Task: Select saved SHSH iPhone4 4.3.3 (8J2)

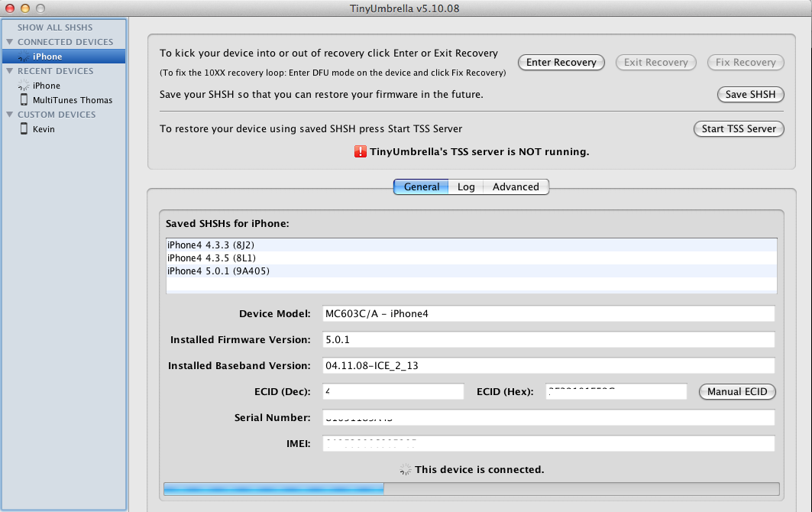Action: pos(471,245)
